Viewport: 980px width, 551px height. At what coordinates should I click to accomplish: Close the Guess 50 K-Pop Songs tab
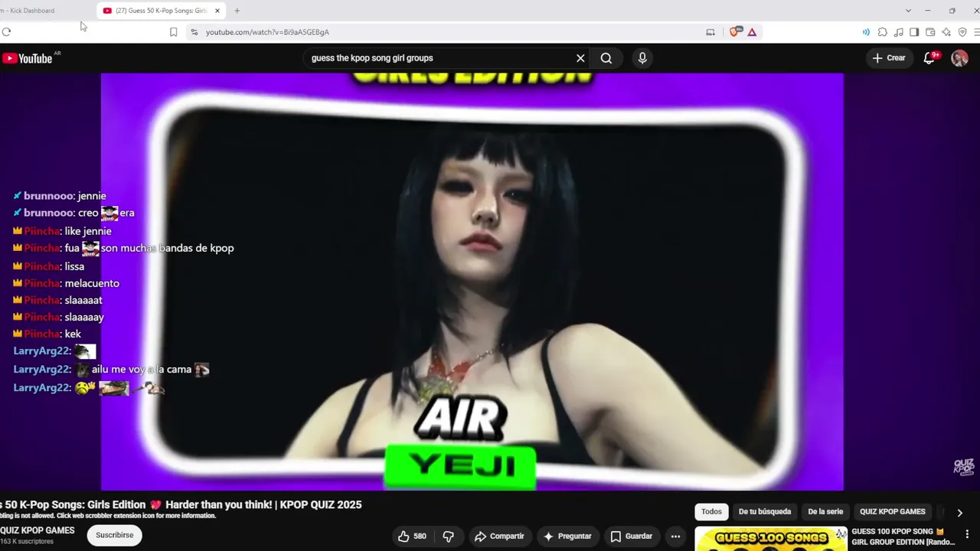(x=217, y=11)
